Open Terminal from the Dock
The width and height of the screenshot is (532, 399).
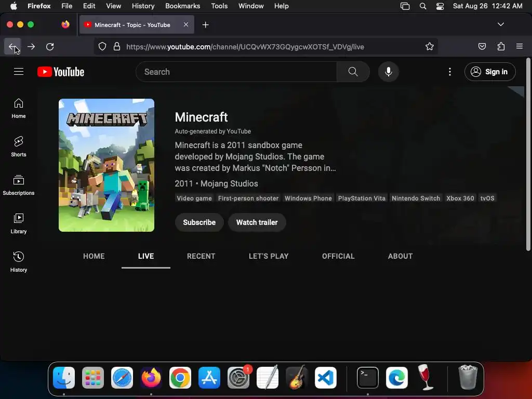(x=368, y=378)
